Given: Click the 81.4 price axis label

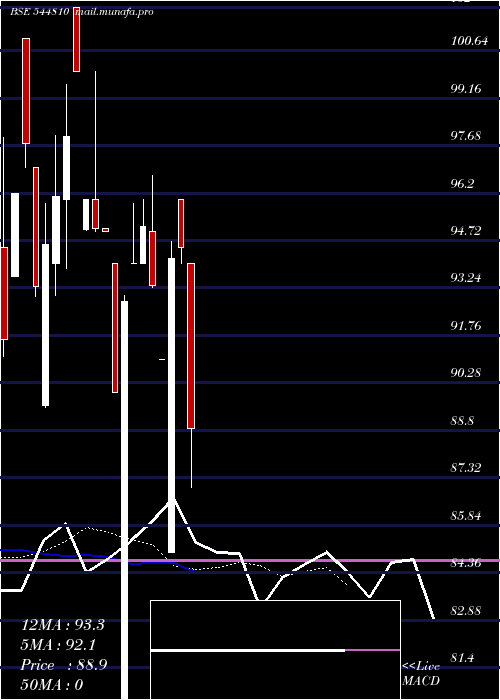Looking at the screenshot, I should [x=462, y=658].
